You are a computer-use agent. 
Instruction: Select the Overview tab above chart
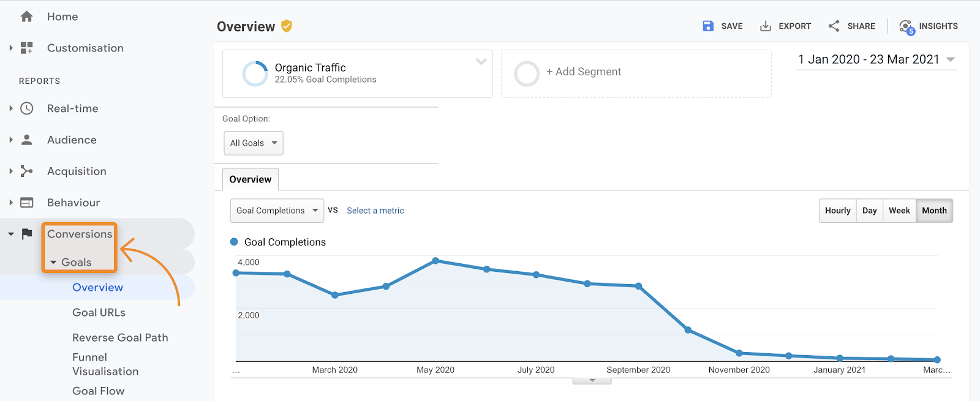point(250,179)
